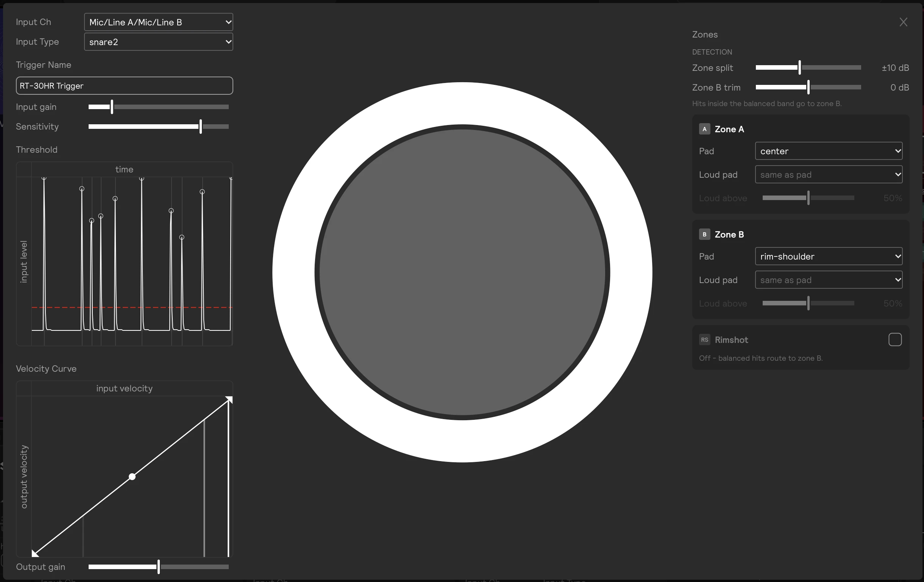
Task: Click the Zone B badge icon
Action: 704,234
